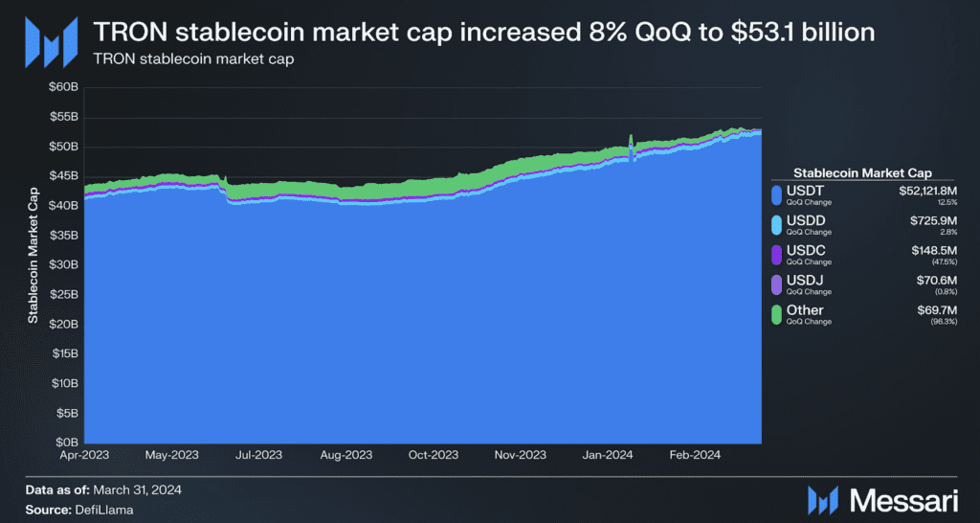Click the USDT blue legend swatch
The width and height of the screenshot is (980, 523).
(776, 195)
